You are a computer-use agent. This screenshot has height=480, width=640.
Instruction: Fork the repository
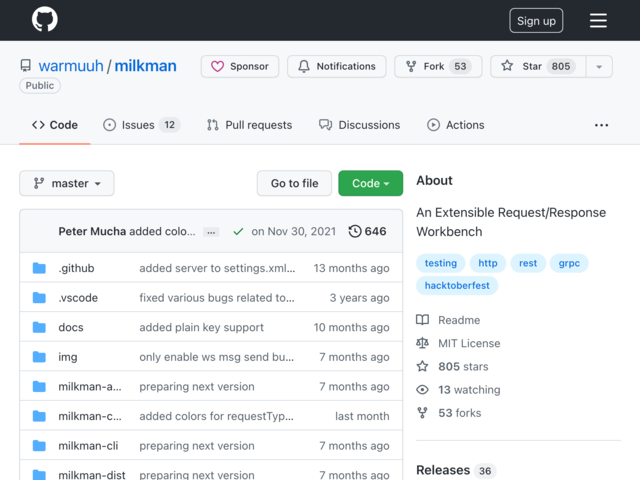click(438, 66)
